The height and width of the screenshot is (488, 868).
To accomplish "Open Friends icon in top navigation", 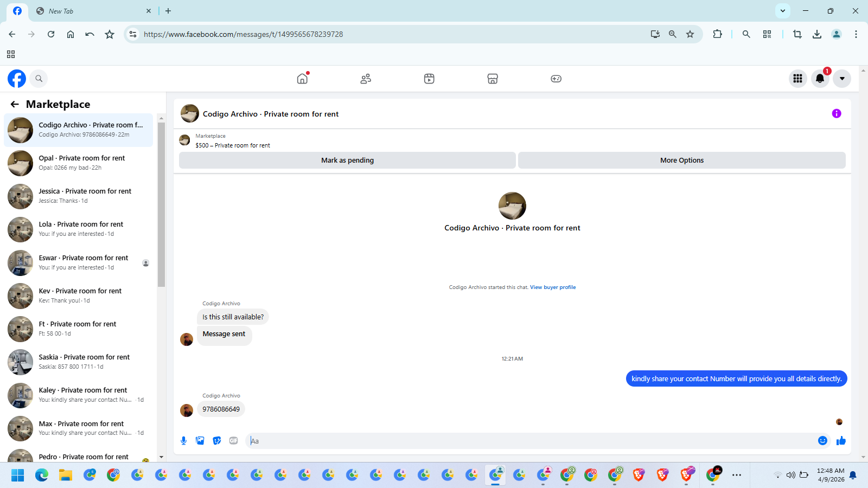I will tap(366, 79).
